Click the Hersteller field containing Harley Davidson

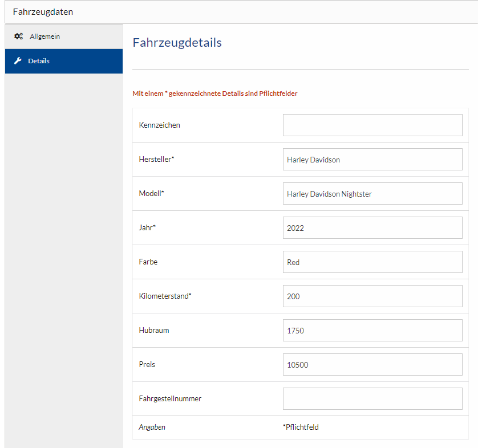[x=372, y=160]
